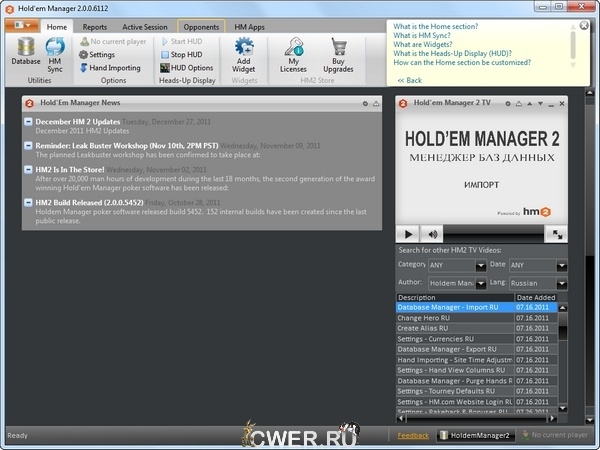Open My Licenses
This screenshot has height=450, width=600.
tap(294, 50)
